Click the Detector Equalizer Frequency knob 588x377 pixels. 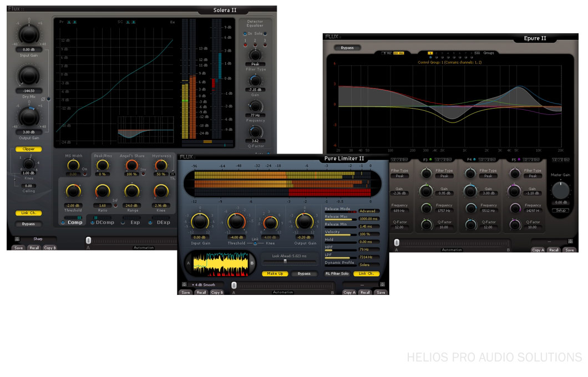point(255,105)
